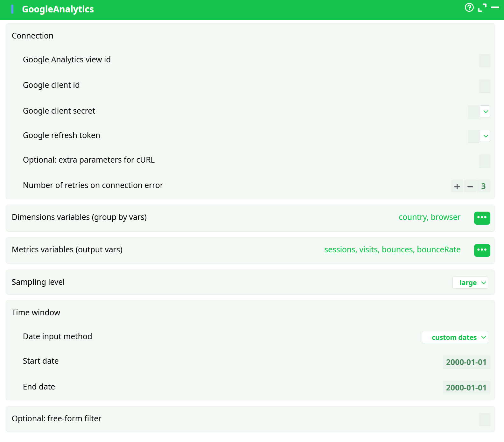The image size is (504, 442).
Task: Open Dimensions variables ellipsis editor
Action: [482, 218]
